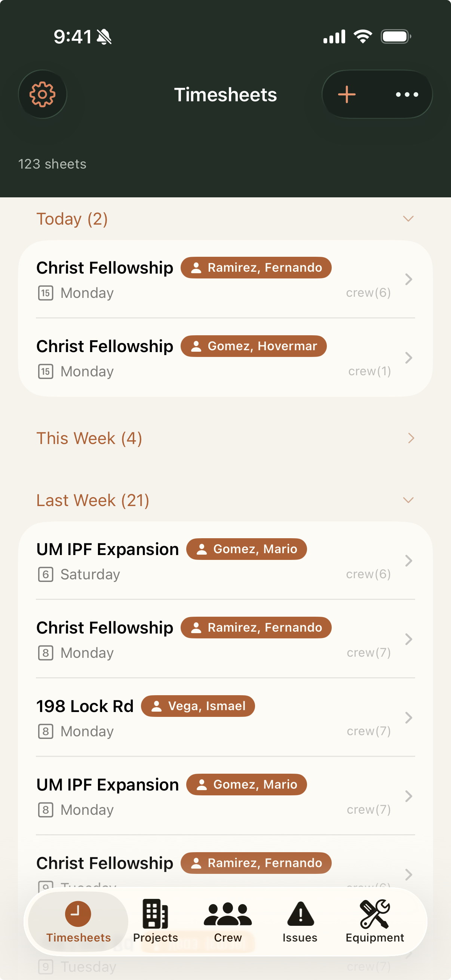451x980 pixels.
Task: Tap the Today (2) section header label
Action: coord(72,219)
